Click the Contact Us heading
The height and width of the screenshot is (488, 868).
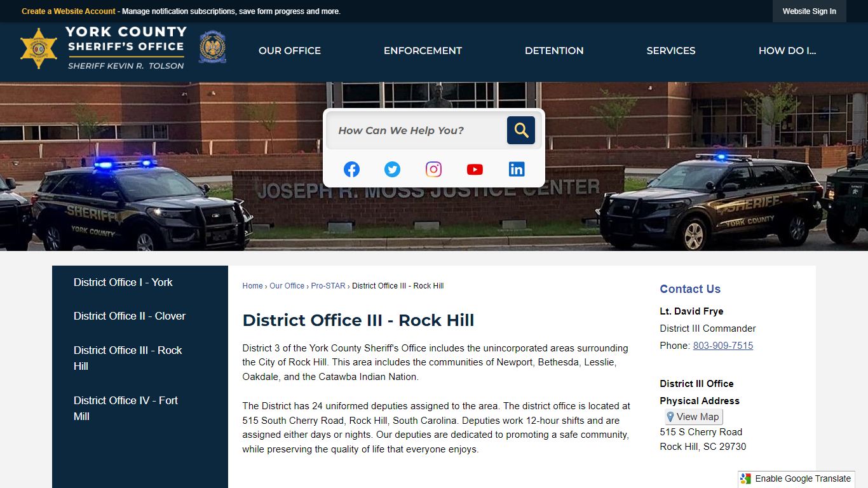coord(690,289)
